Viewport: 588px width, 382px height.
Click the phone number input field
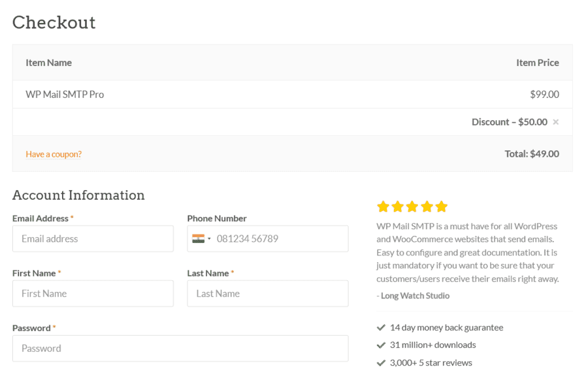[x=268, y=238]
